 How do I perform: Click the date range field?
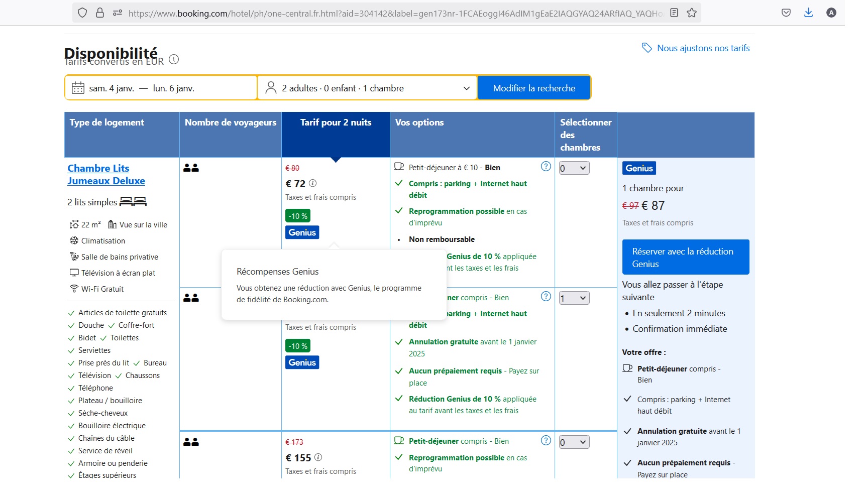tap(161, 88)
